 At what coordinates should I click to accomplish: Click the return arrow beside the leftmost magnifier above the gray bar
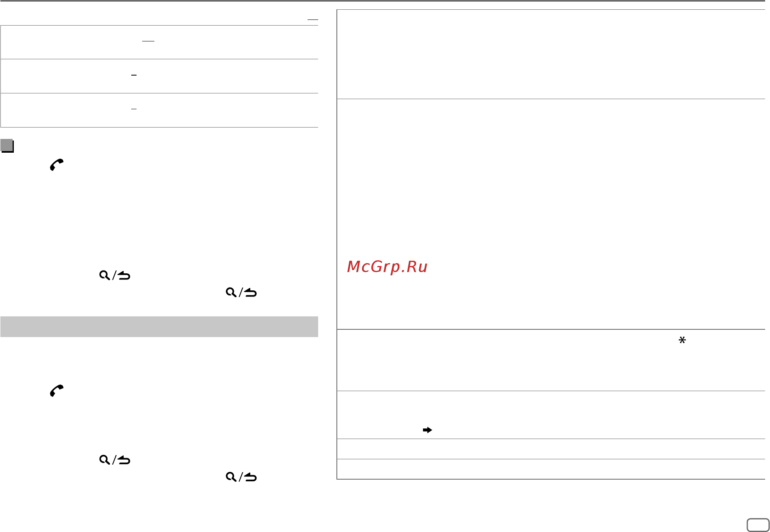coord(124,276)
